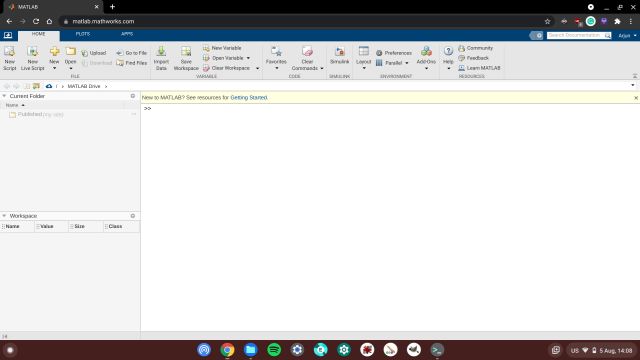Screen dimensions: 640x360
Task: Click the Search Documentation field
Action: tap(575, 36)
